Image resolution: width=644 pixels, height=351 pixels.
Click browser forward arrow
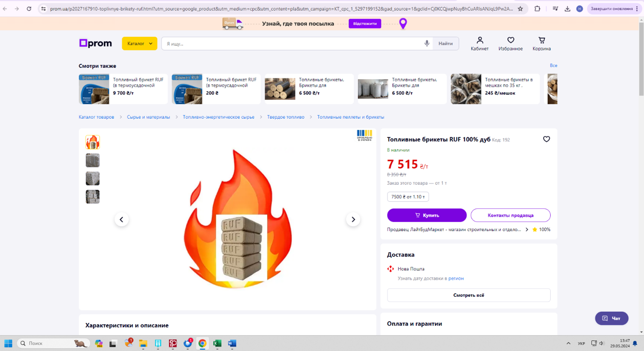17,9
